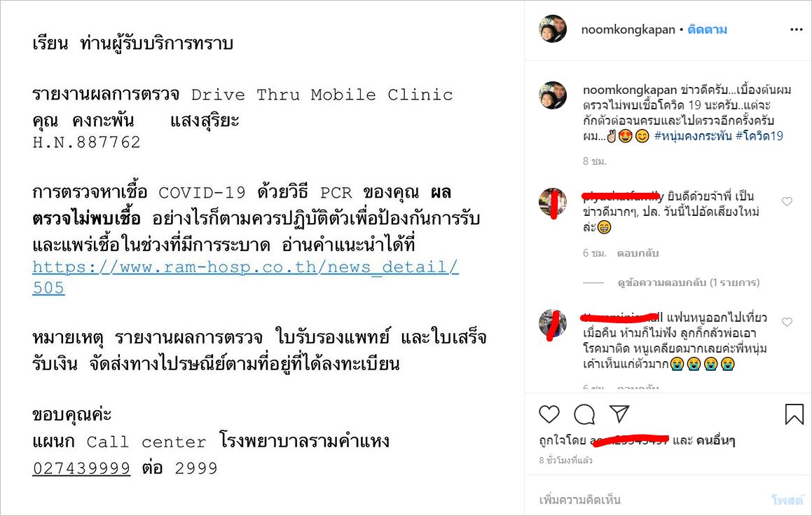Click the โพสต์ post comment button
812x516 pixels.
click(787, 500)
